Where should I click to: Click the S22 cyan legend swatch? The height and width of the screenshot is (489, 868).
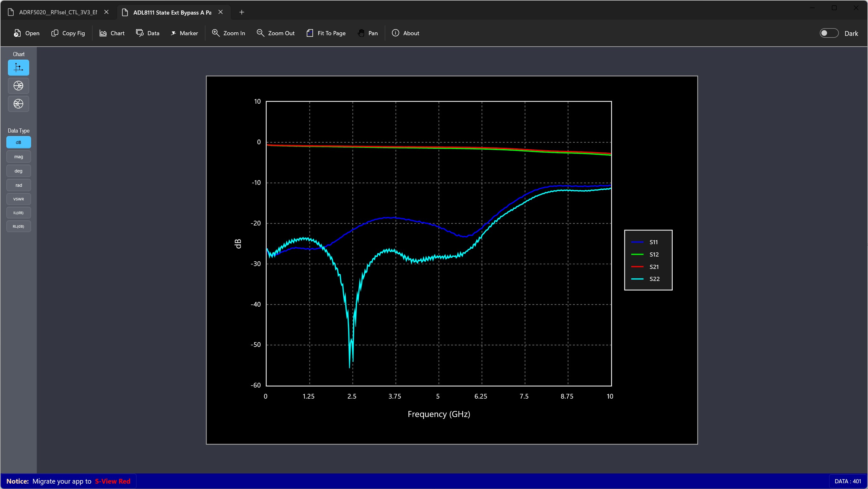637,279
